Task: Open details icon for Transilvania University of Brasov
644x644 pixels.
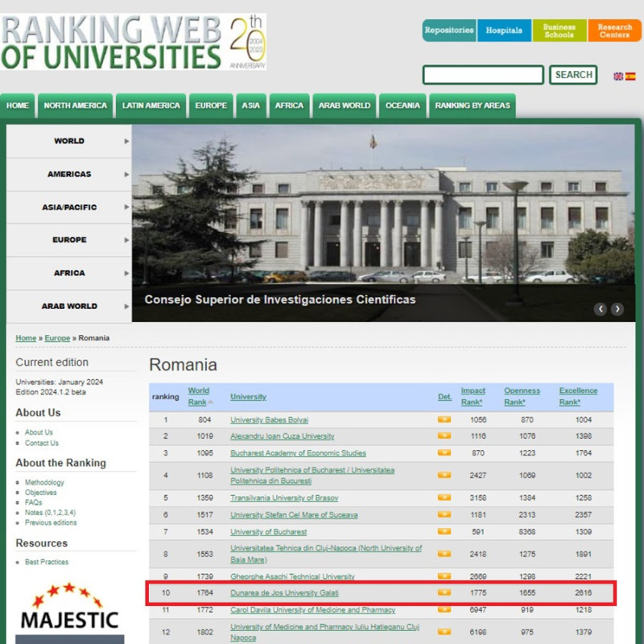Action: [444, 497]
